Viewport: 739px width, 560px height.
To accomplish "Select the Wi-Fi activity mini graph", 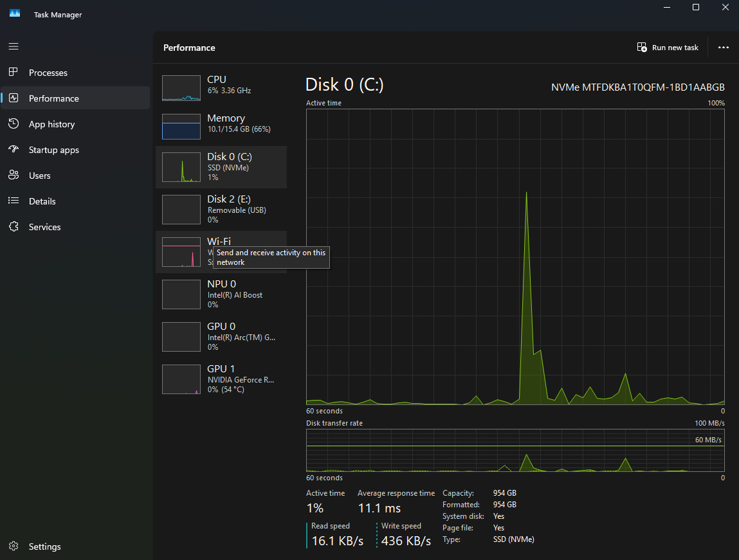I will pos(181,252).
